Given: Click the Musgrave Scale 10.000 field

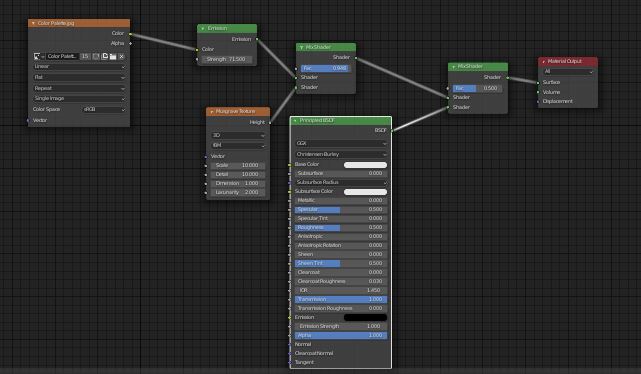Looking at the screenshot, I should tap(238, 166).
